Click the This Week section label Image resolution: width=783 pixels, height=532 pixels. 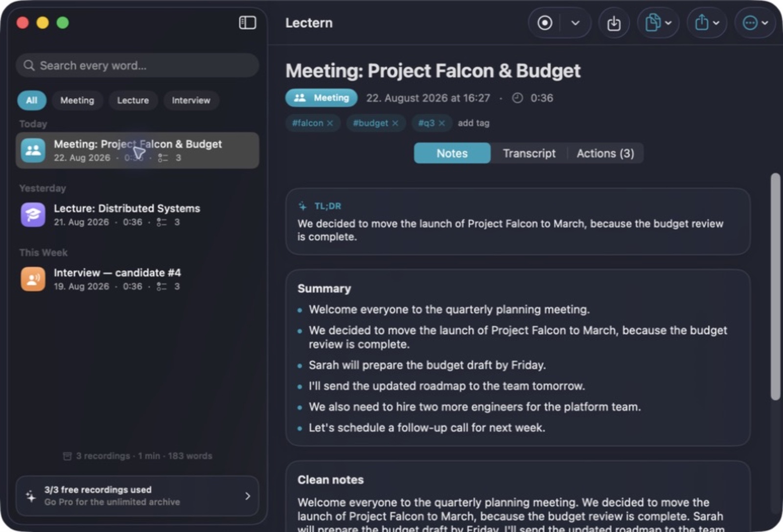(x=44, y=253)
